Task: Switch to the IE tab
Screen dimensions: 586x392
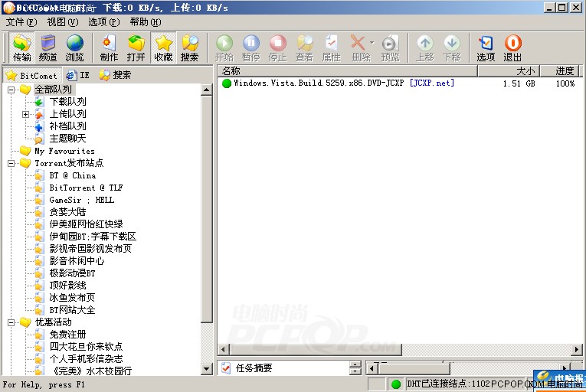Action: [x=77, y=76]
